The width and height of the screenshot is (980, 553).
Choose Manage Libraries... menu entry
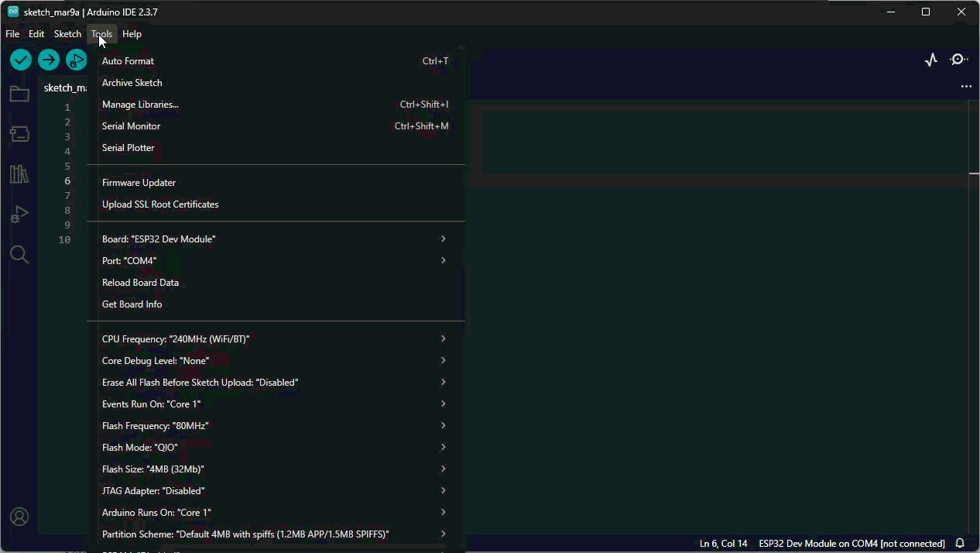140,105
